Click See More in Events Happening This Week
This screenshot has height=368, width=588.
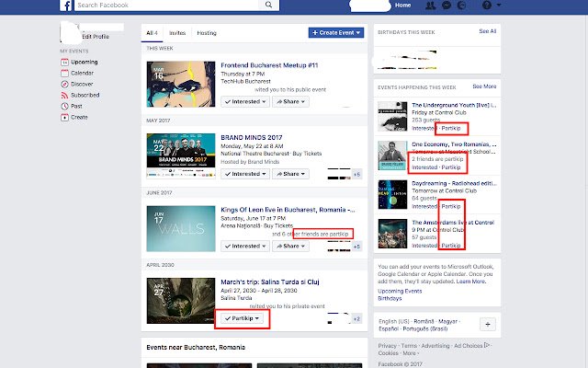tap(484, 86)
